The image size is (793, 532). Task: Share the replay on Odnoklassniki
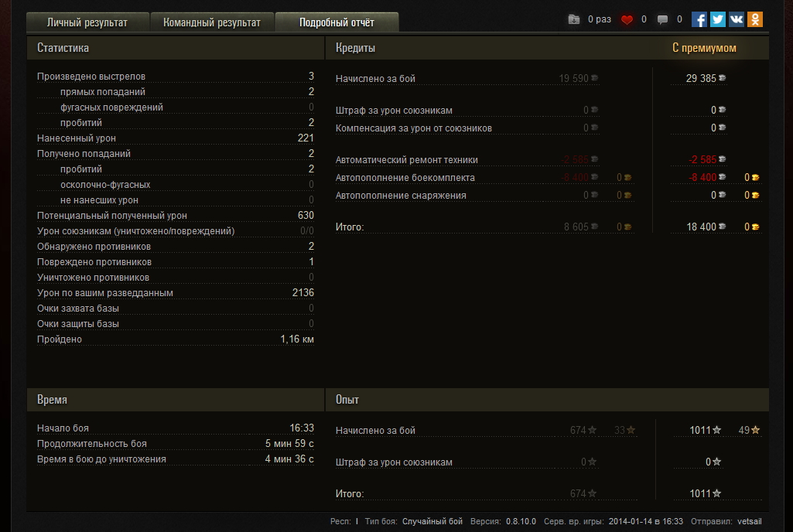[755, 20]
